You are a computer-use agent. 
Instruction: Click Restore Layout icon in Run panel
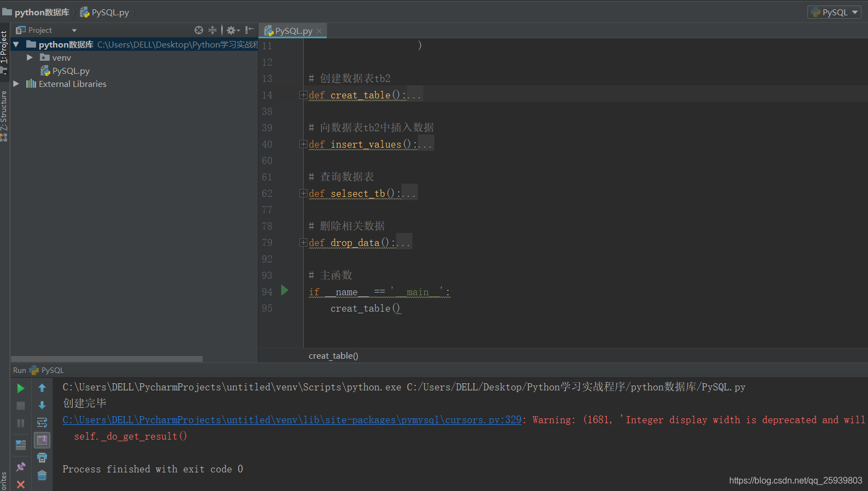pyautogui.click(x=21, y=445)
